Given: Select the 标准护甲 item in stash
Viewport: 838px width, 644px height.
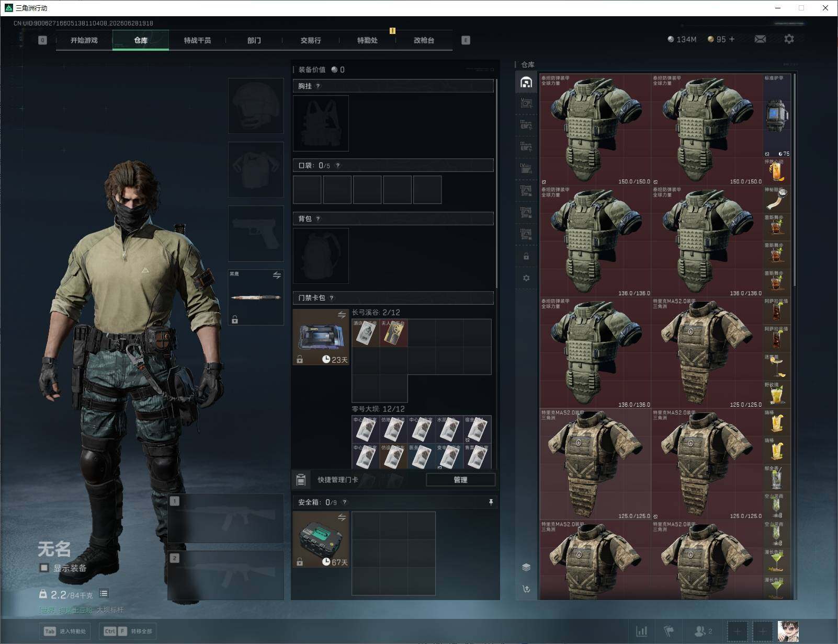Looking at the screenshot, I should tap(777, 116).
